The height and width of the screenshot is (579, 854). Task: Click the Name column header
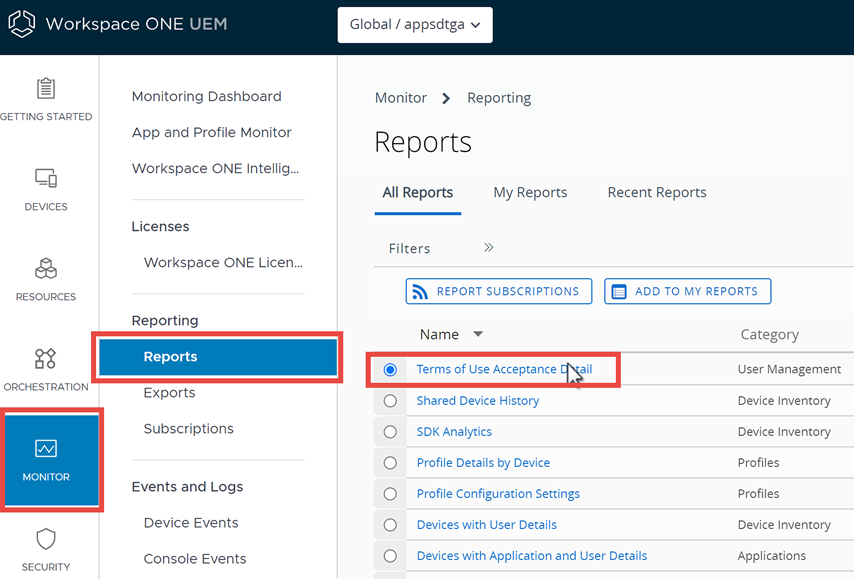coord(439,334)
